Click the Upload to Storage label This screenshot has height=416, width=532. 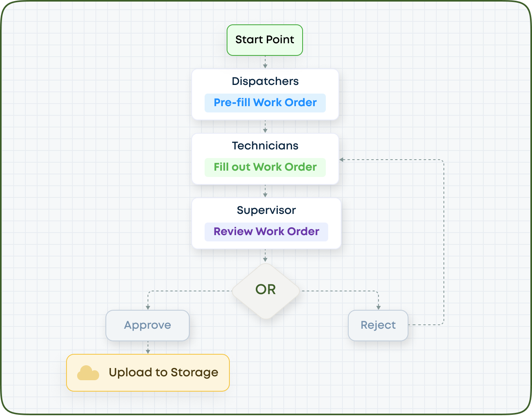[x=163, y=372]
